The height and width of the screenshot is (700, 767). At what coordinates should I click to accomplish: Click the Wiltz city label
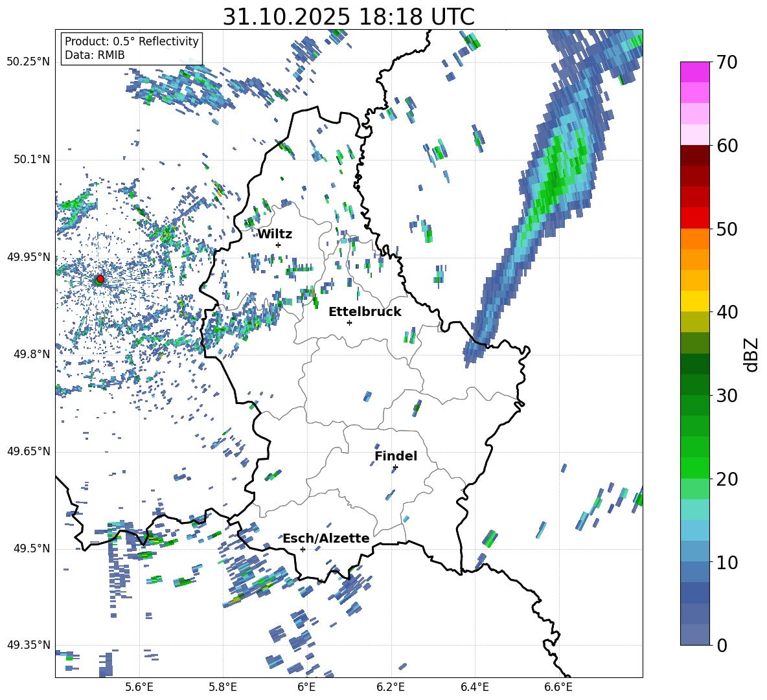pyautogui.click(x=275, y=234)
